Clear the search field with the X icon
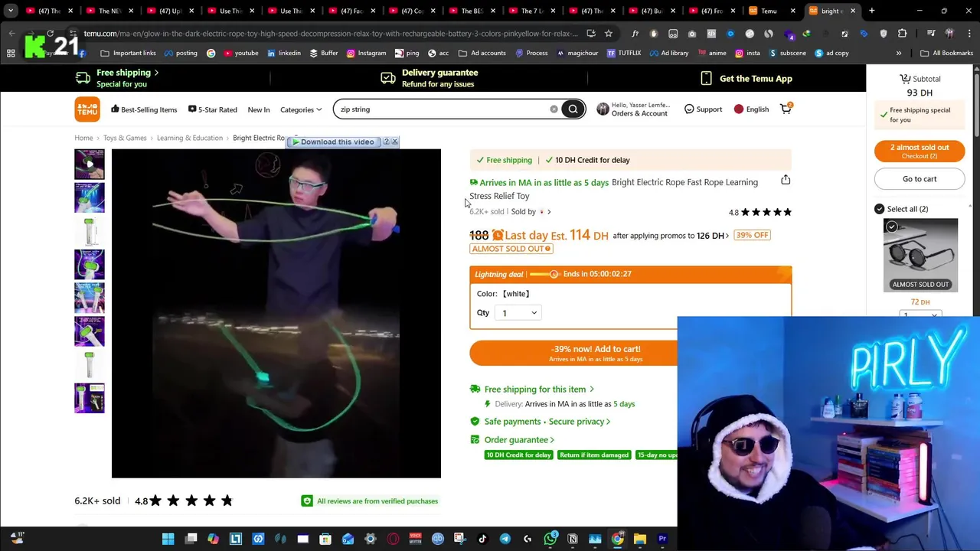 554,109
